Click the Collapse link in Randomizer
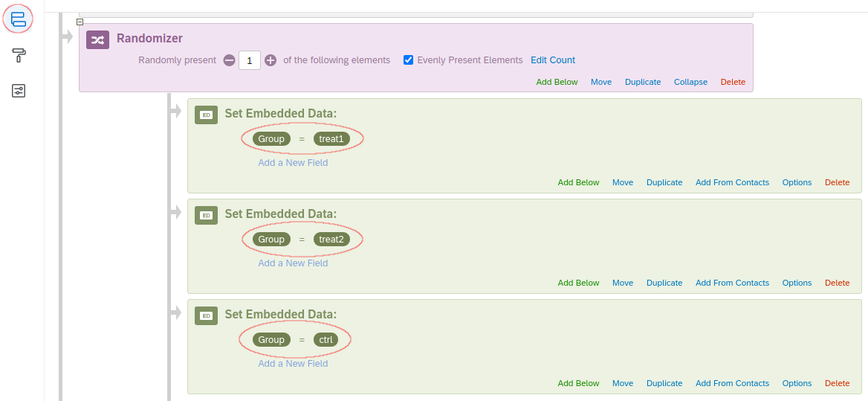Viewport: 868px width, 401px height. 690,82
